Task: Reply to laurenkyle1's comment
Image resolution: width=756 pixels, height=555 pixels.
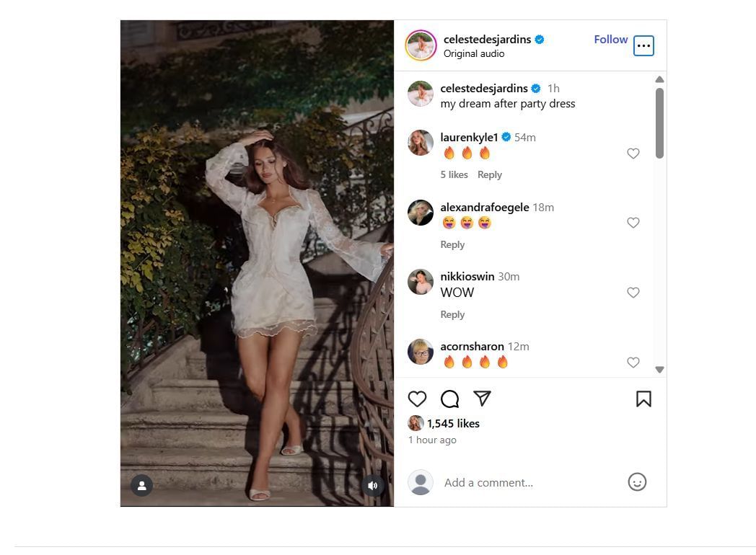Action: [489, 174]
